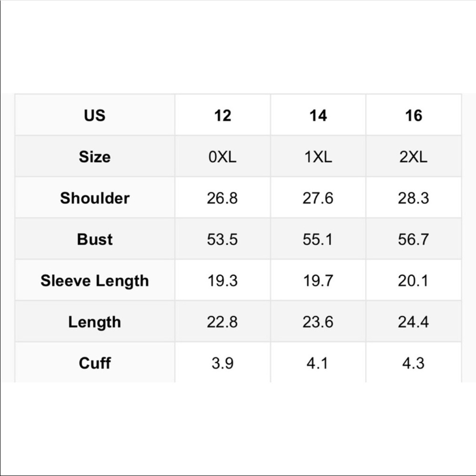Click the 3.9 cuff measurement

[x=222, y=363]
